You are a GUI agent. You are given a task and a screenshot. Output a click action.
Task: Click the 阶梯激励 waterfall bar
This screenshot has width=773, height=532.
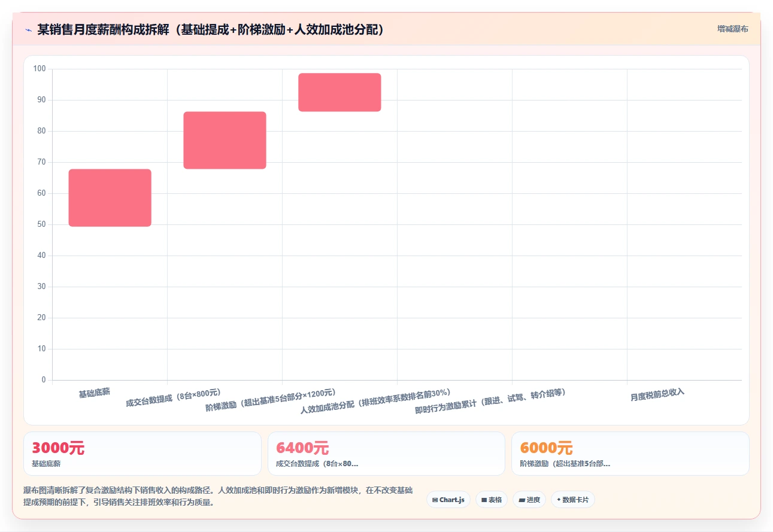[x=339, y=92]
